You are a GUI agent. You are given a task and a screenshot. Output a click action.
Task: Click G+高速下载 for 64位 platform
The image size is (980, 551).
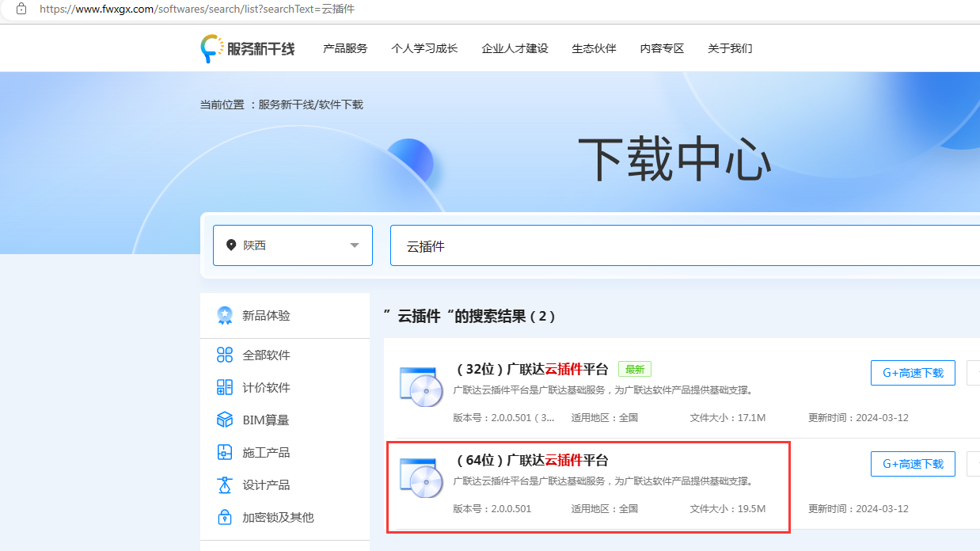click(913, 464)
